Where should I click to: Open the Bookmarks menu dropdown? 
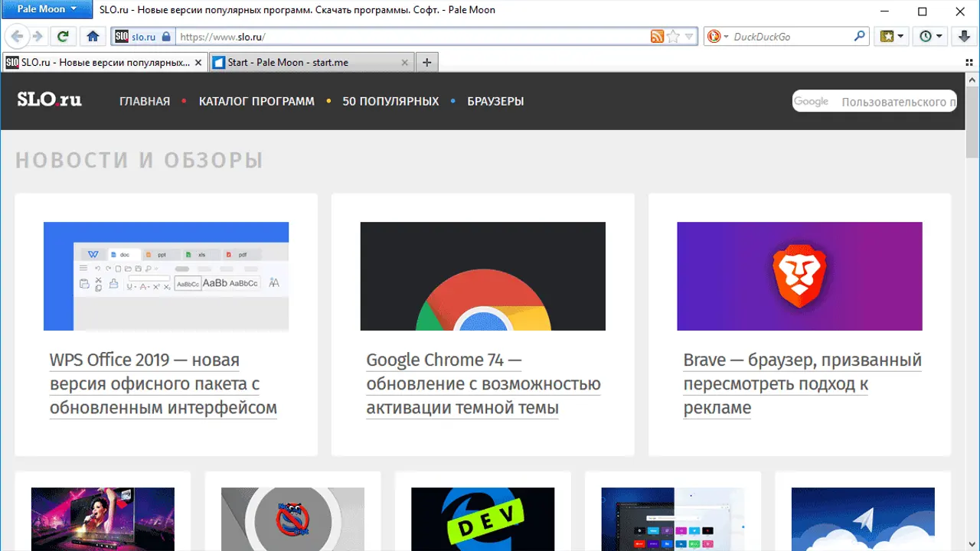click(892, 36)
